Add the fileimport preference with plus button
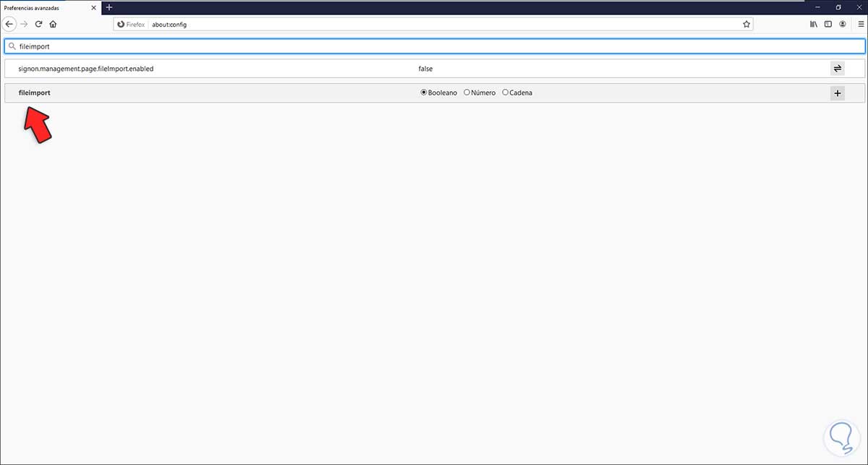 [837, 93]
